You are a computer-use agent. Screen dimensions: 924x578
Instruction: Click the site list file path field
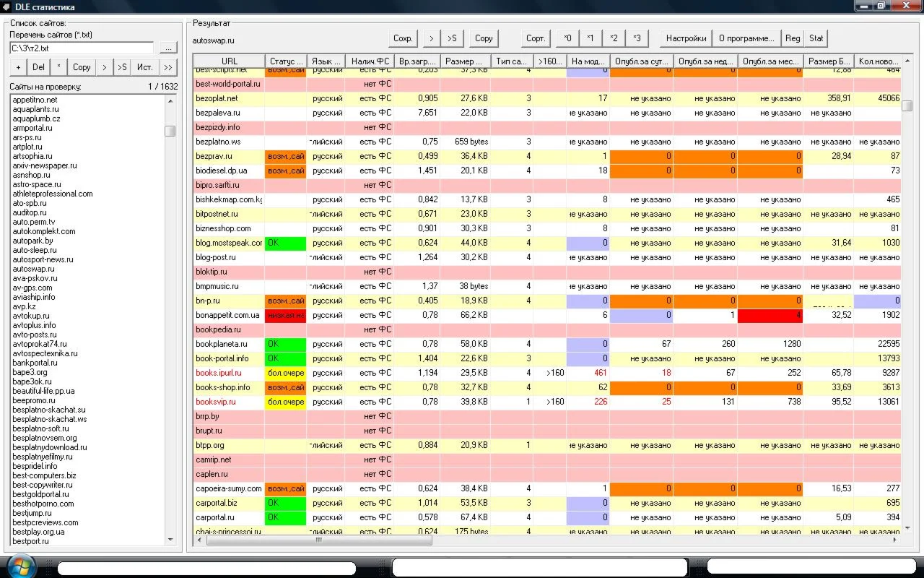click(82, 48)
